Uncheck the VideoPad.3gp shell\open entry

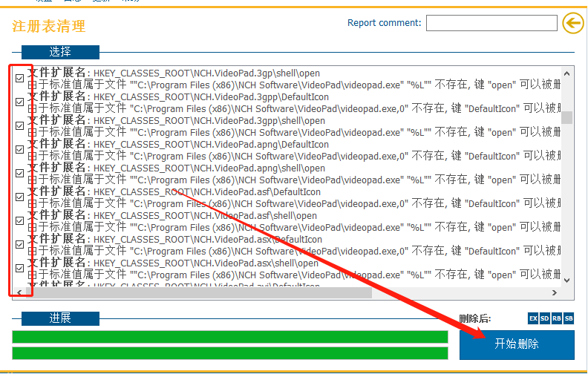pos(19,79)
